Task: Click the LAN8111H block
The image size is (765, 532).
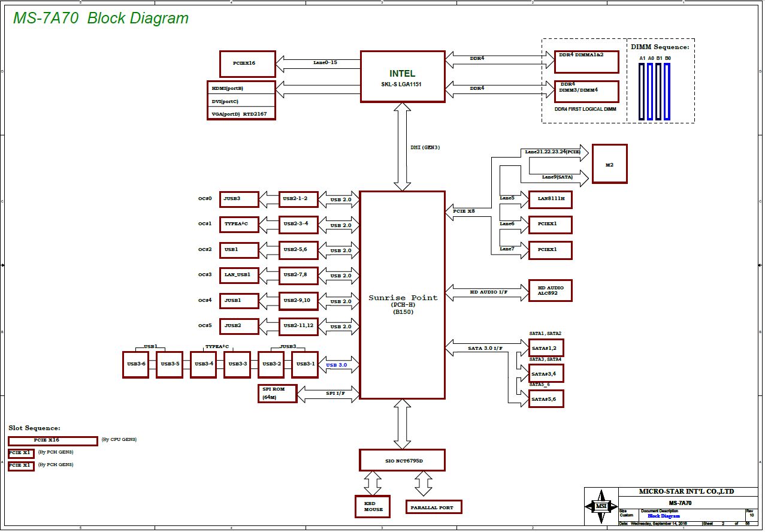Action: click(x=550, y=199)
